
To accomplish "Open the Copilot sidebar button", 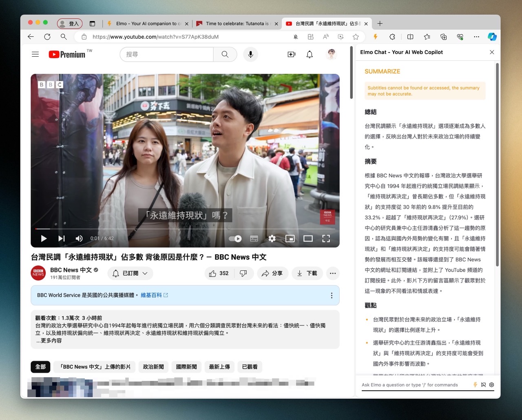I will tap(492, 37).
